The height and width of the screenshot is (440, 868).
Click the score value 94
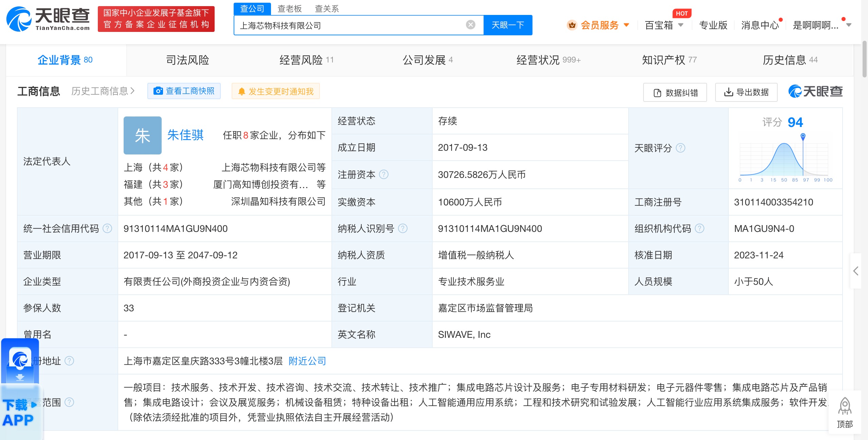795,122
